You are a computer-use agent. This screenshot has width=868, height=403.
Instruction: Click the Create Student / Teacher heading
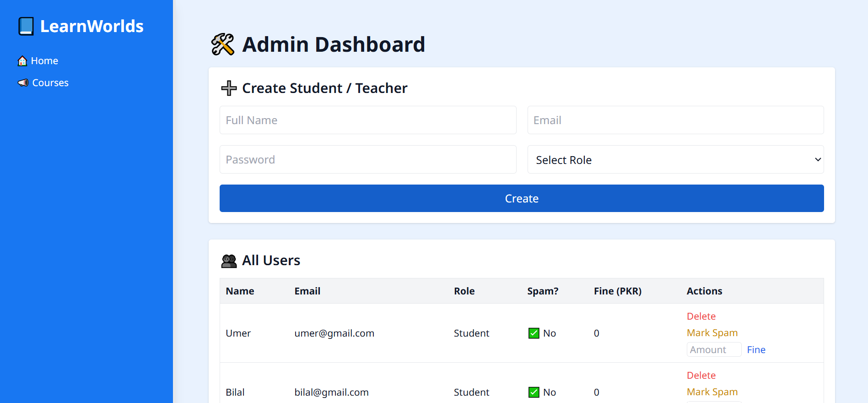[324, 88]
